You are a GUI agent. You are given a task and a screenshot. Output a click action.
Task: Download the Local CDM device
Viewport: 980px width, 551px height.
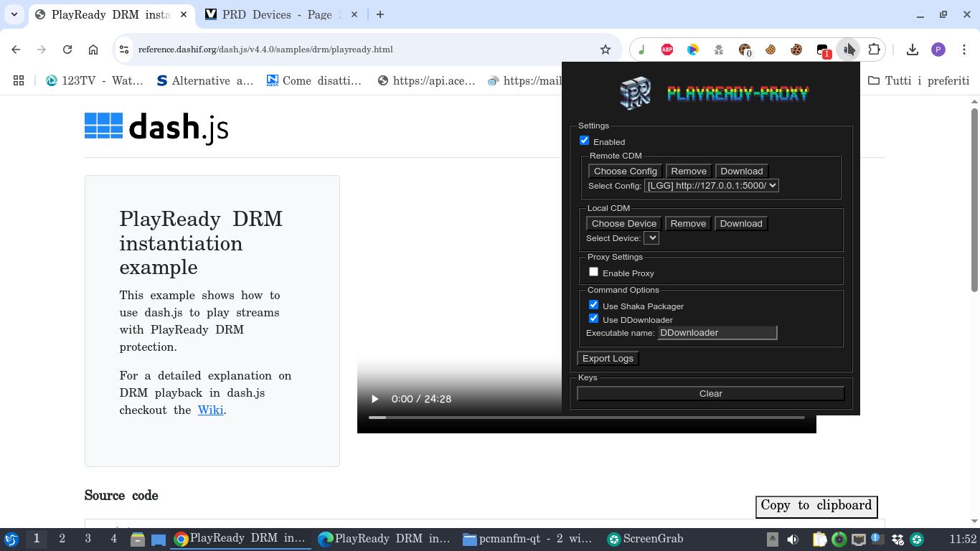[x=741, y=224]
